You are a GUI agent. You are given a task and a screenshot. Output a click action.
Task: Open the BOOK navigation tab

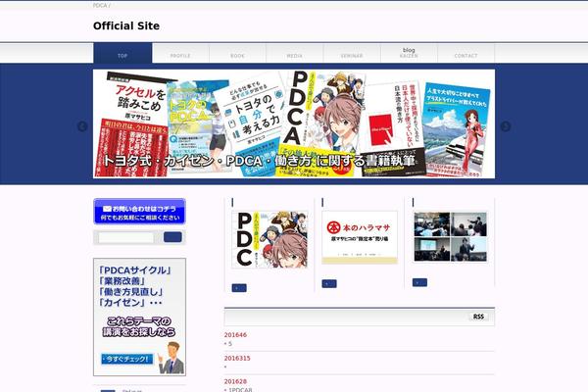237,53
